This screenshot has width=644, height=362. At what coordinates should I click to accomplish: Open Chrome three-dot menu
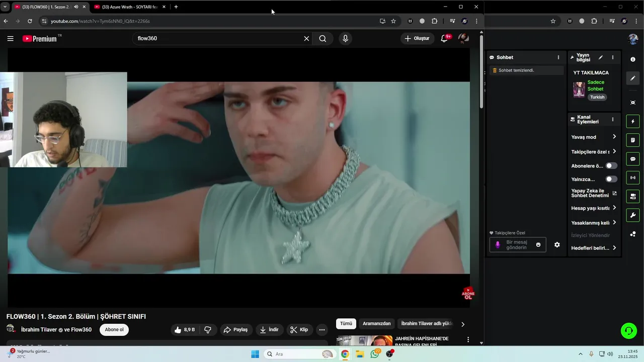point(476,21)
